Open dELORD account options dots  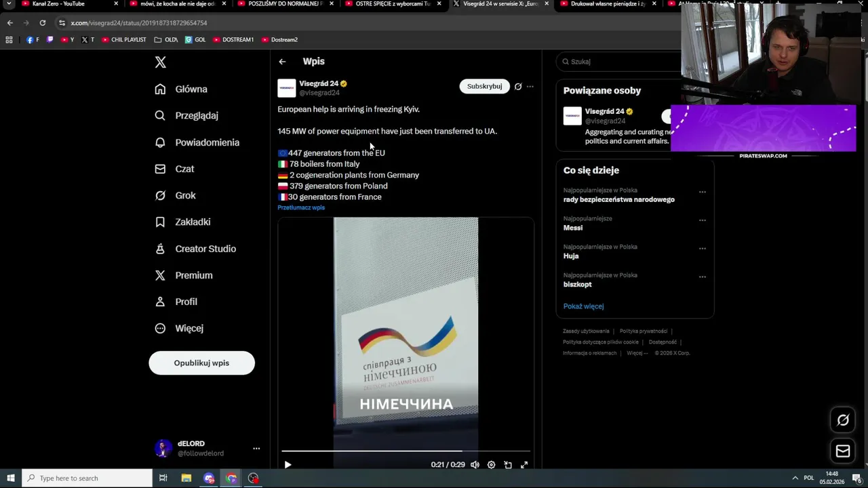click(256, 448)
